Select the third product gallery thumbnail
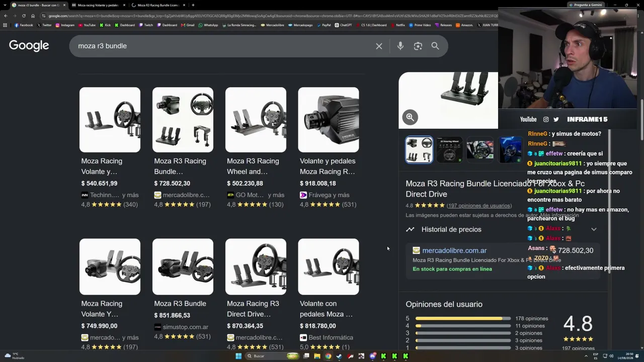Screen dimensions: 644x362 click(x=480, y=149)
